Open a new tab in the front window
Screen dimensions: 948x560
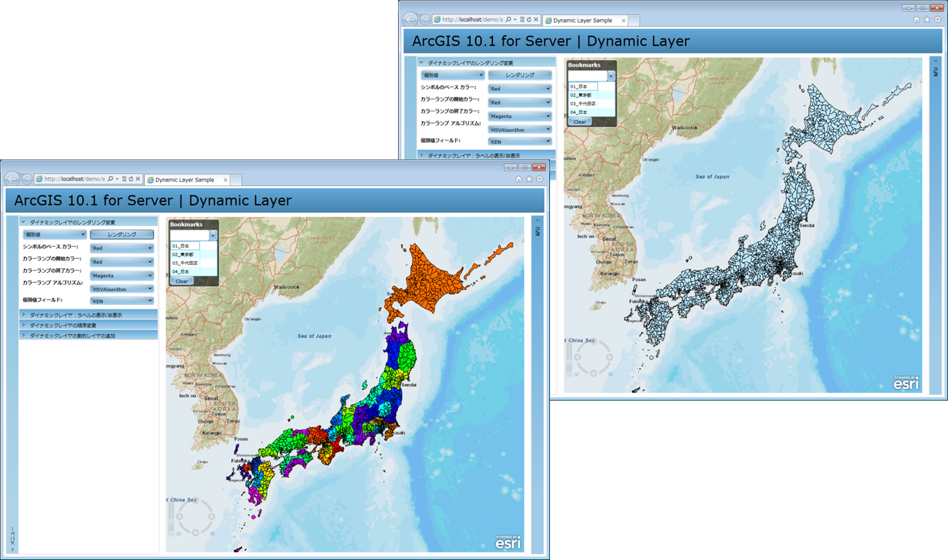click(234, 180)
